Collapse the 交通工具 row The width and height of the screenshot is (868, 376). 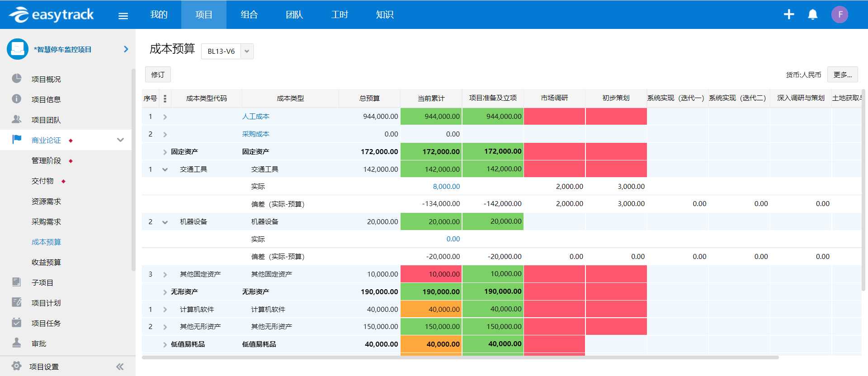click(x=165, y=169)
